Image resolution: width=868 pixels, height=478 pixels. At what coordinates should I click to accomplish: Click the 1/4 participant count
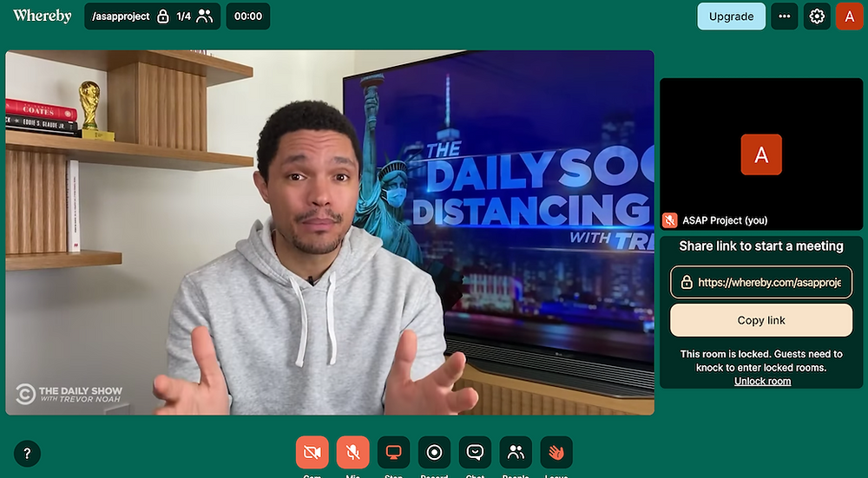point(184,16)
